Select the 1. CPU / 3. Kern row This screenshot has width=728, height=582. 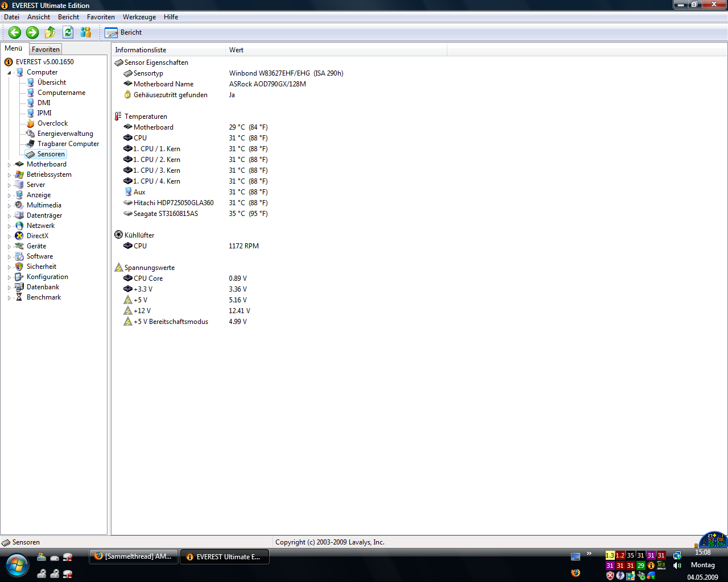(196, 171)
